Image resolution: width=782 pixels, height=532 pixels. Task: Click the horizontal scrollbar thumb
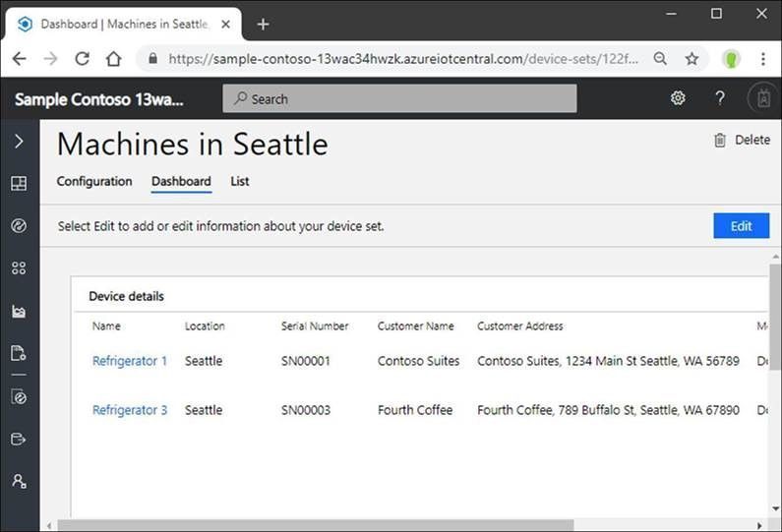(x=315, y=525)
